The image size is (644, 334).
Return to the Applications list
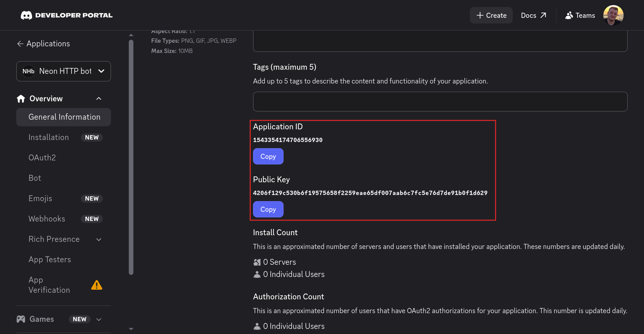43,44
